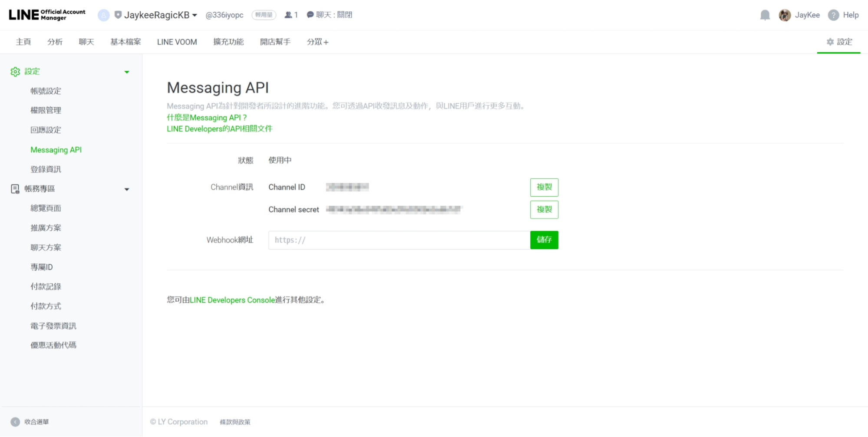Click the JayKee profile picture
868x437 pixels.
785,15
